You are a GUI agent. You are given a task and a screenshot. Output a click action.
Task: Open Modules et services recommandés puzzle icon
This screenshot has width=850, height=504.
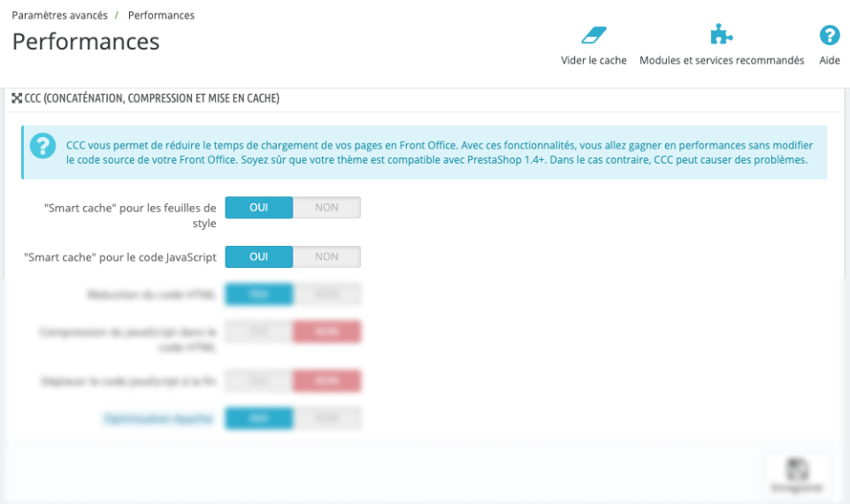pyautogui.click(x=722, y=35)
